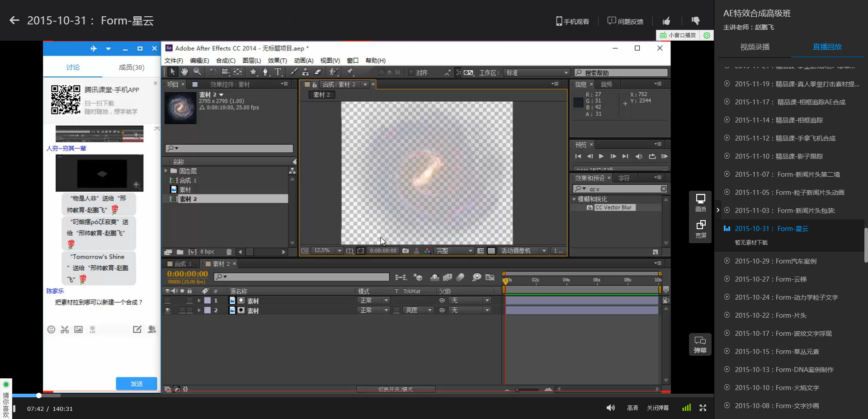Toggle solo switch for layer 2
This screenshot has height=419, width=868.
pos(182,311)
